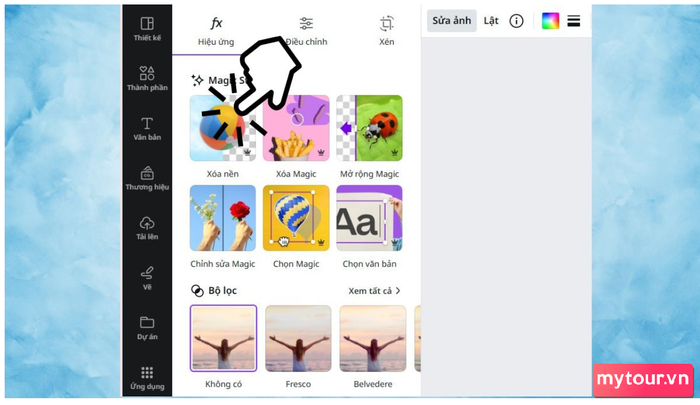Click the Sửa ảnh button
Screen dimensions: 700x405
pos(451,21)
